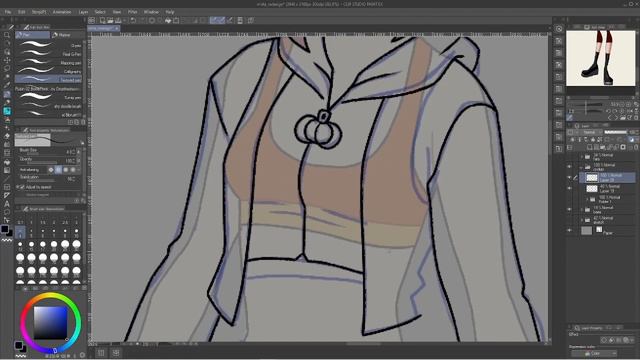Select the Balloon tool below Text tool
Image resolution: width=640 pixels, height=360 pixels.
7,212
